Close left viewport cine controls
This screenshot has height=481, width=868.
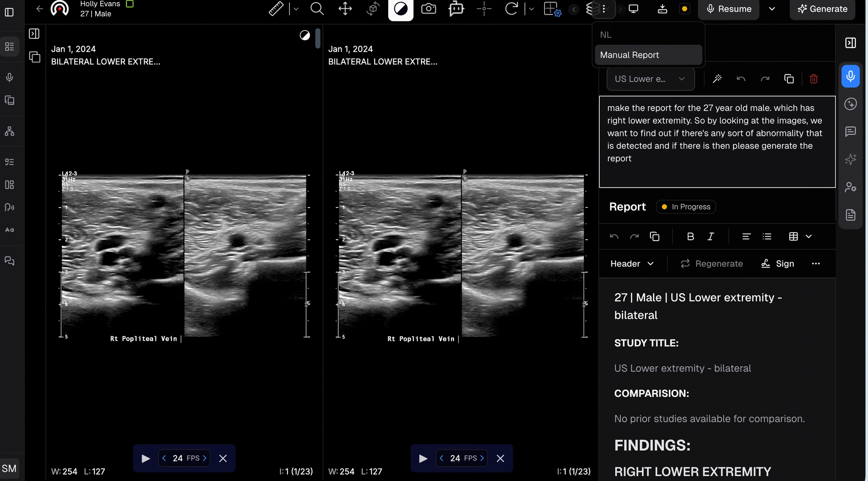pos(223,459)
